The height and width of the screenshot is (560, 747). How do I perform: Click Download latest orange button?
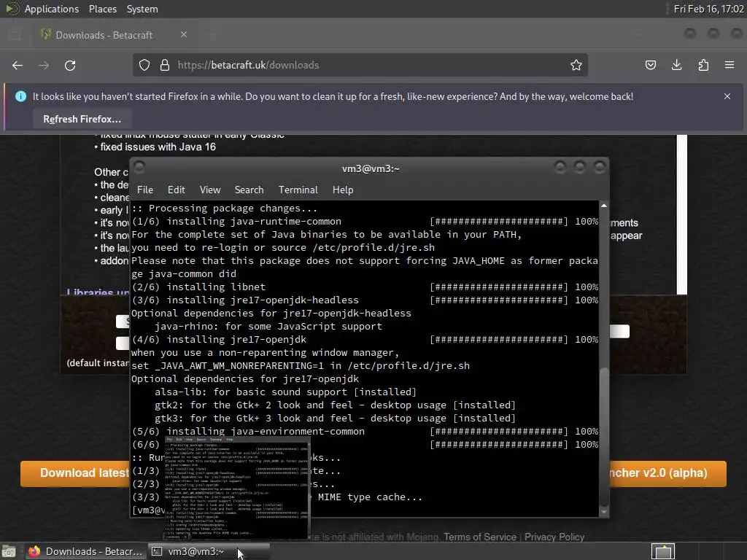click(75, 473)
